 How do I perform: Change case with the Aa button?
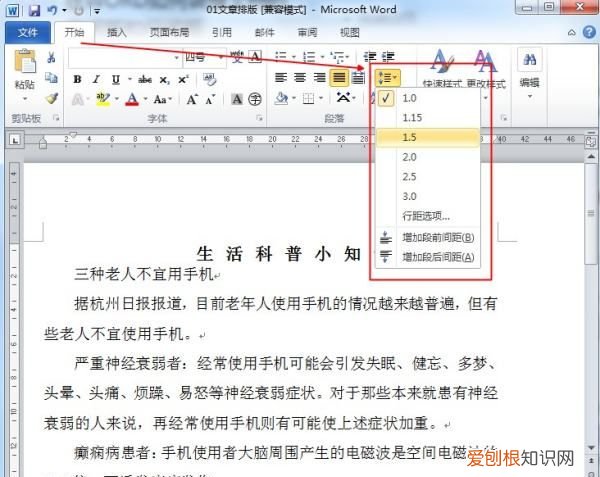coord(162,99)
